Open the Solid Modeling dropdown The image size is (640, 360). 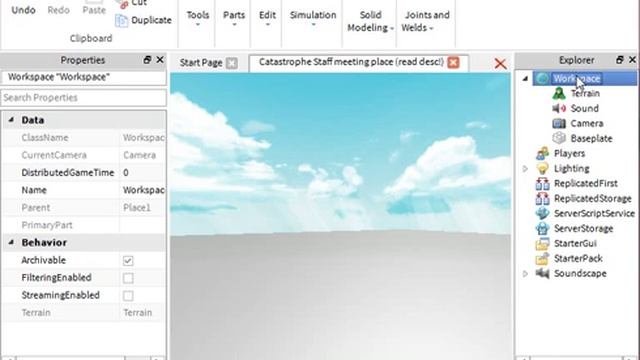[x=370, y=21]
